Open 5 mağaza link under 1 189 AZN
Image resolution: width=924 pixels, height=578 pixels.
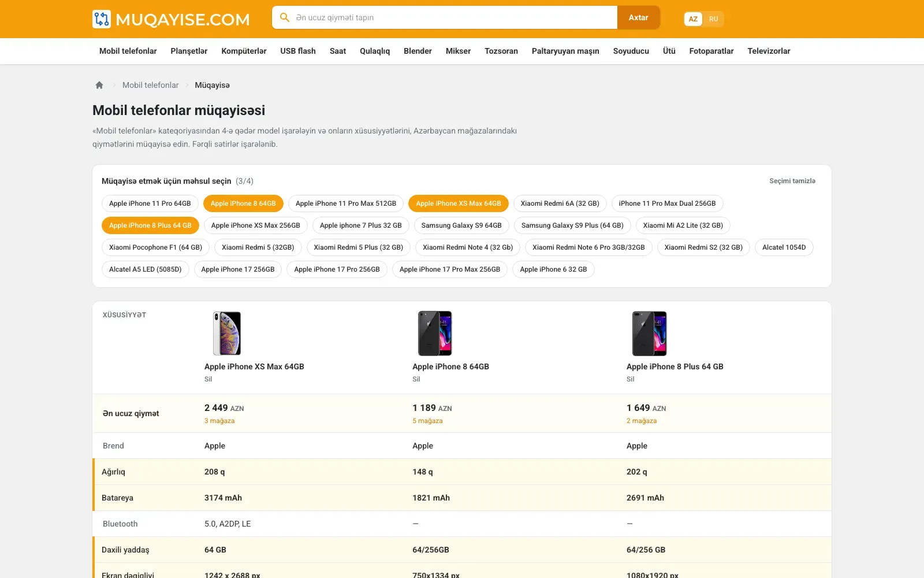pyautogui.click(x=427, y=421)
